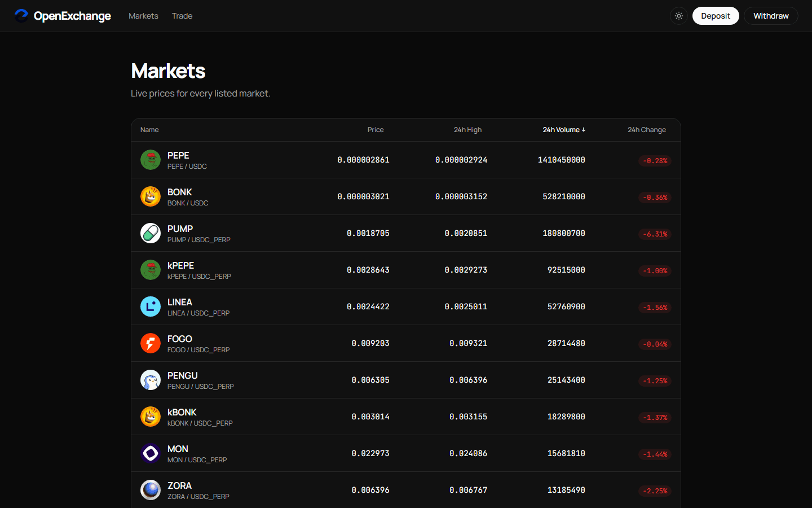
Task: Click BONK volume 528210000
Action: [x=564, y=197]
